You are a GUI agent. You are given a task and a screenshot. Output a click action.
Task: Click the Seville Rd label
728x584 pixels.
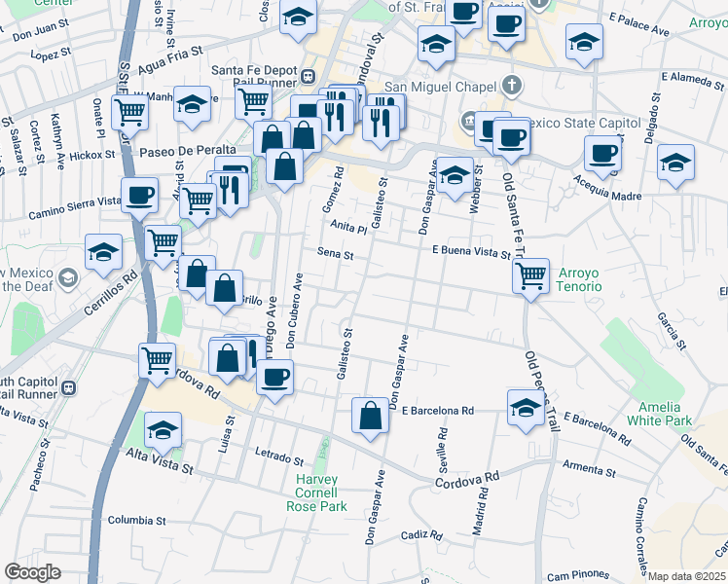(x=442, y=451)
